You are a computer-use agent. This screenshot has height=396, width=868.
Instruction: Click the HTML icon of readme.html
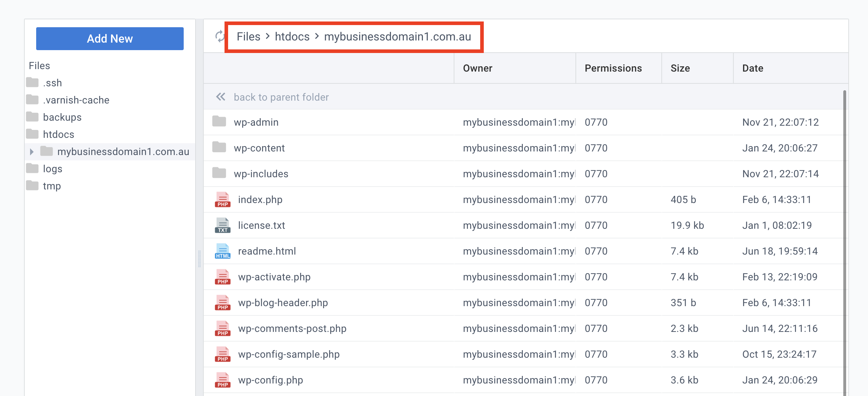click(222, 251)
